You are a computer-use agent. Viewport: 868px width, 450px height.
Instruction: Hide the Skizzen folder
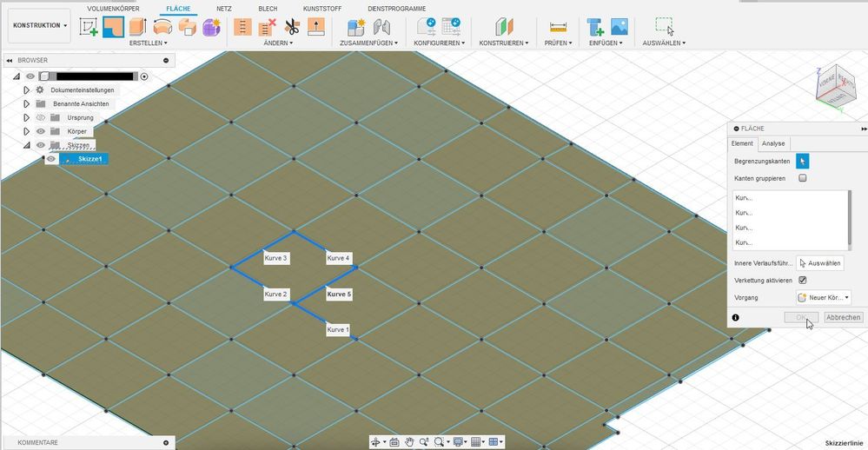(x=41, y=145)
